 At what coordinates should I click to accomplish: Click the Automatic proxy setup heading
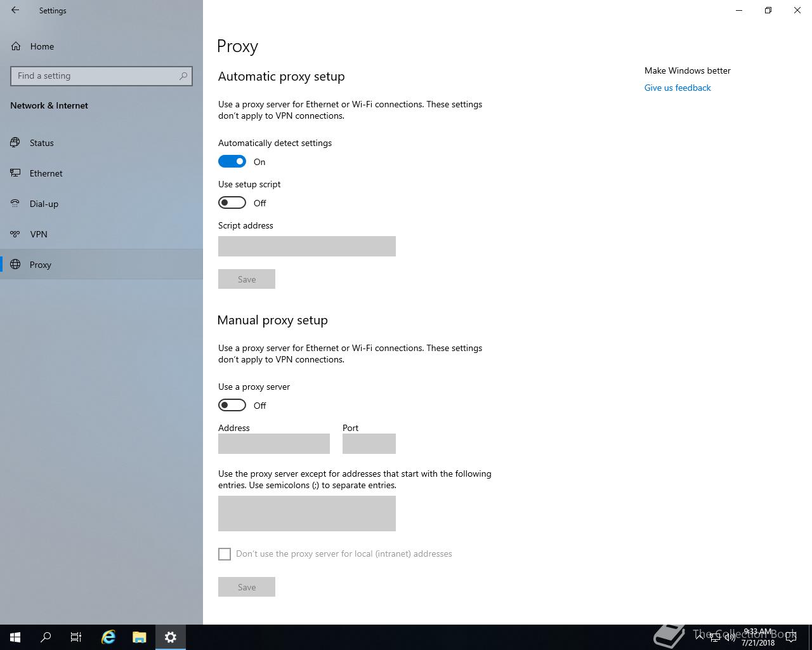click(282, 76)
